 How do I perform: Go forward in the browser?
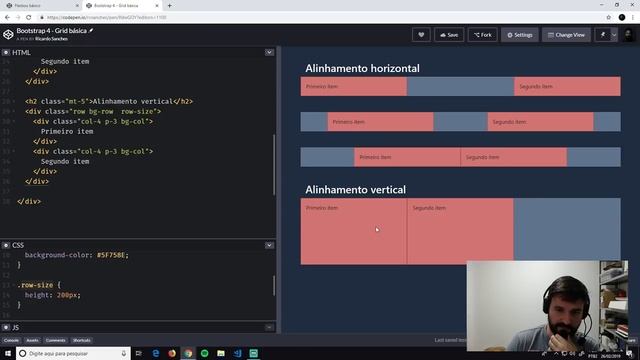[x=18, y=18]
